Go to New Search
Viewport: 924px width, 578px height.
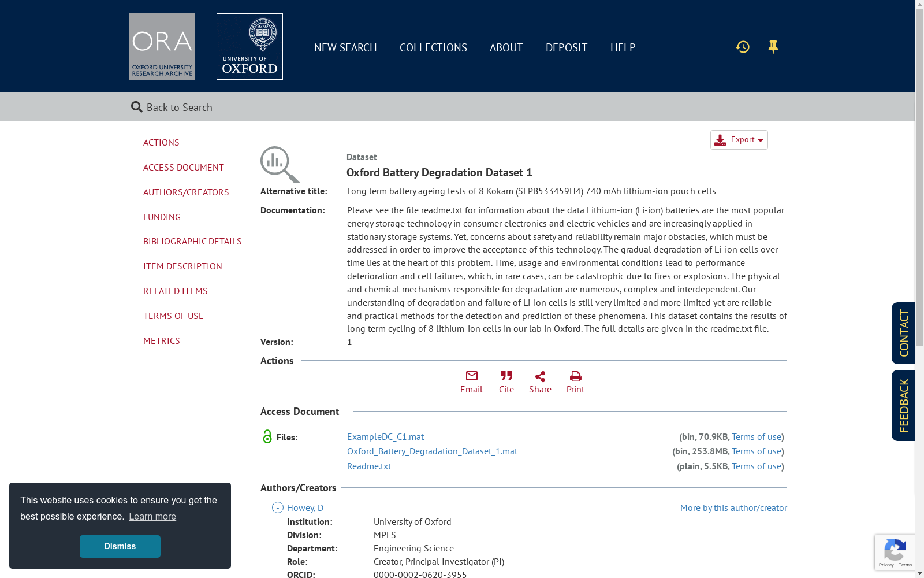point(345,47)
